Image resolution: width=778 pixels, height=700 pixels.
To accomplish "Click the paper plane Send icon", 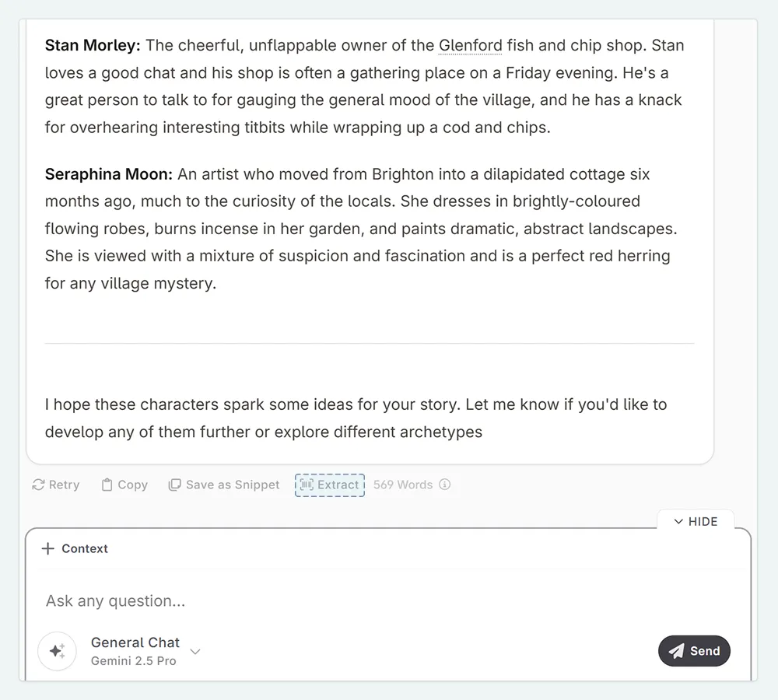I will (x=677, y=651).
